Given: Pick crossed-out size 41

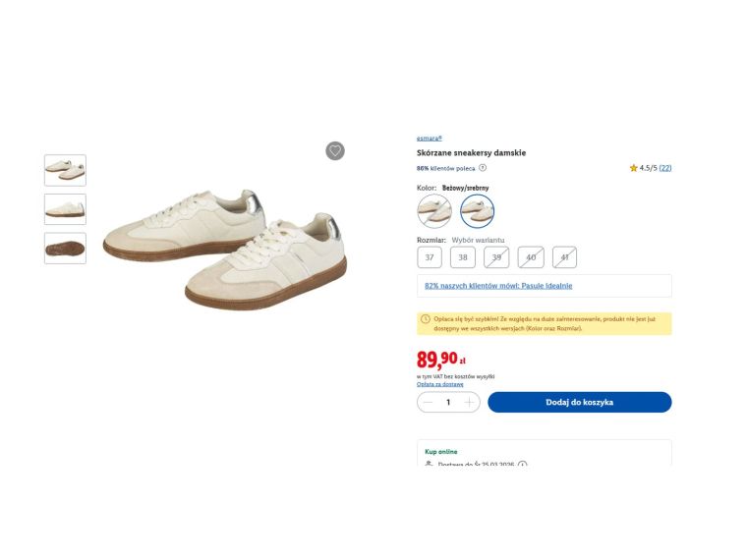Looking at the screenshot, I should pyautogui.click(x=564, y=257).
